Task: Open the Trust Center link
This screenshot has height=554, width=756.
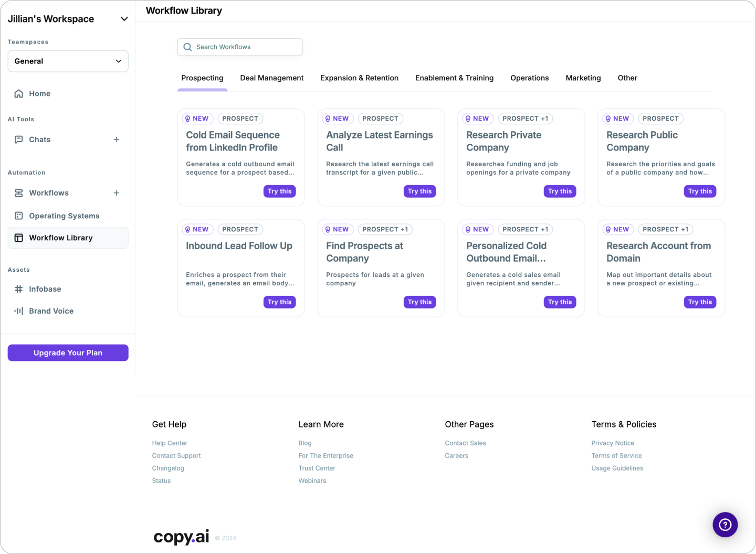Action: [317, 468]
